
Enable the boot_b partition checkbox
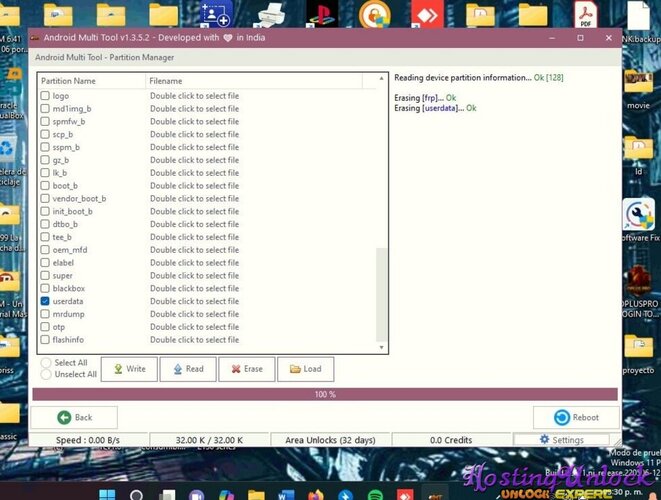(45, 186)
